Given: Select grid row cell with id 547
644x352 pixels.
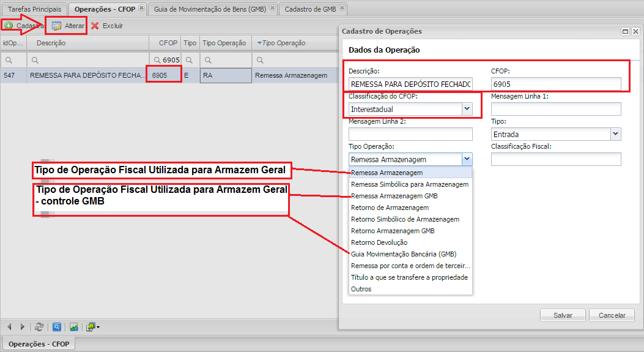Looking at the screenshot, I should (13, 76).
